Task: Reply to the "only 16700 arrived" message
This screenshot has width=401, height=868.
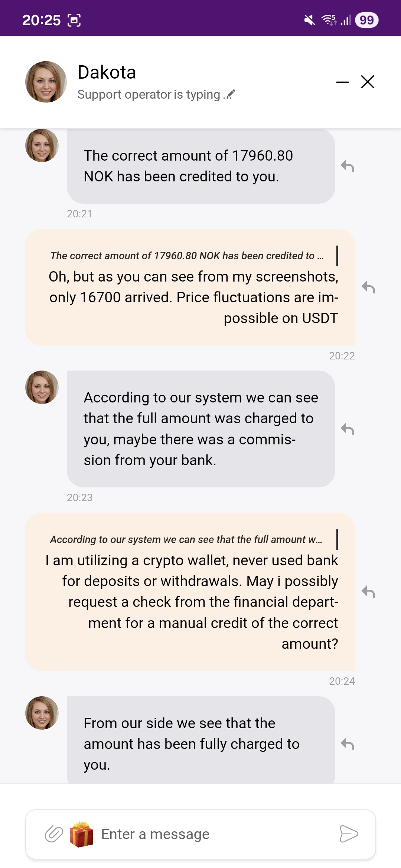Action: (x=368, y=287)
